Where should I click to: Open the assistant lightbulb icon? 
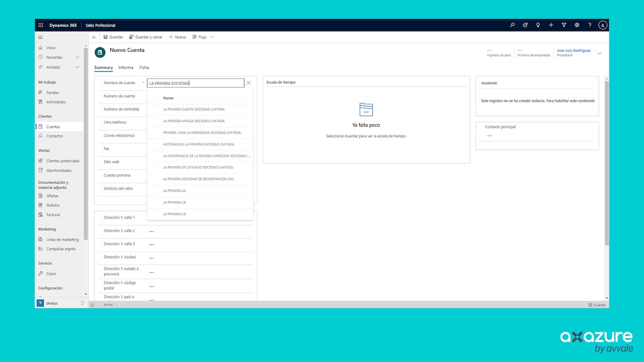(538, 25)
